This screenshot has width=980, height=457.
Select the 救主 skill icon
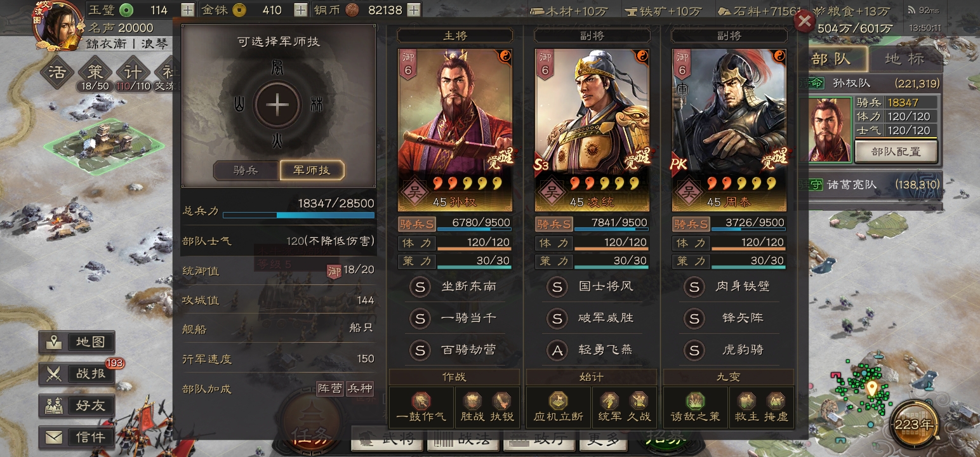tap(746, 401)
